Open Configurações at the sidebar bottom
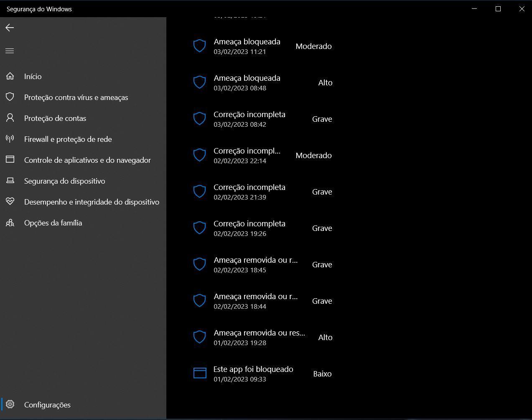The image size is (532, 420). [x=83, y=405]
